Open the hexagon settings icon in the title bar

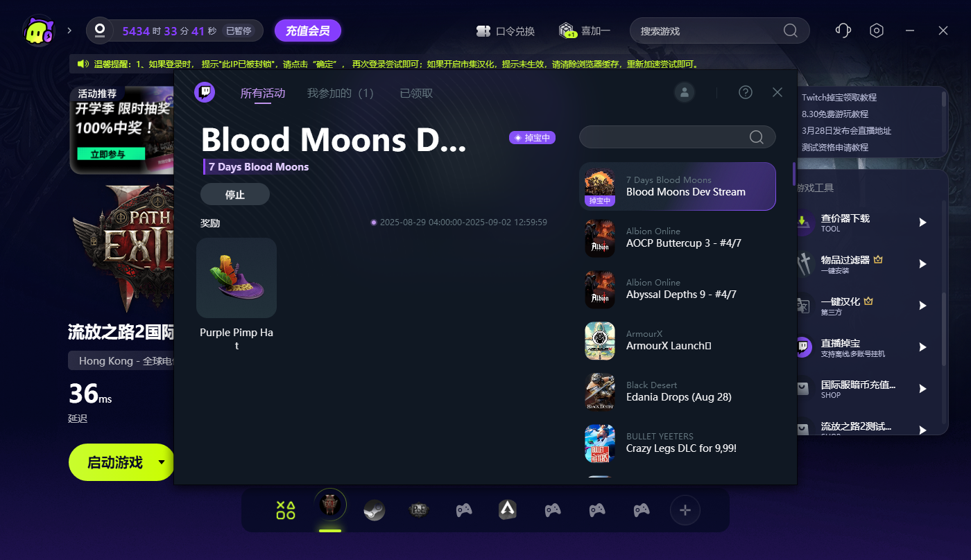point(877,30)
